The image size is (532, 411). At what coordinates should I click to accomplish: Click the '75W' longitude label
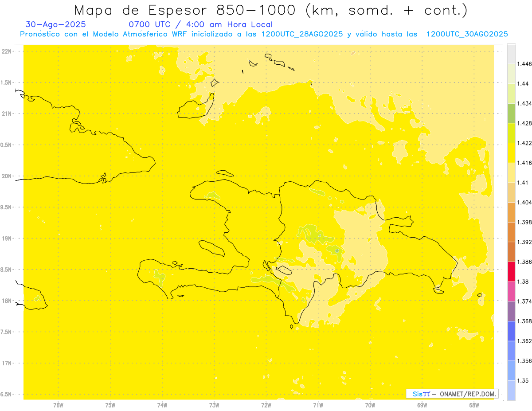click(110, 405)
